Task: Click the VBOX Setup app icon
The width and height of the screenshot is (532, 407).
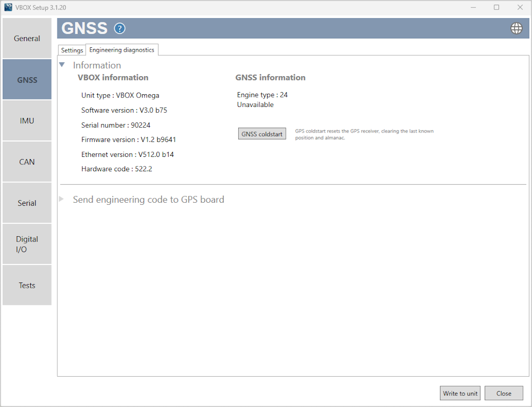Action: 8,7
